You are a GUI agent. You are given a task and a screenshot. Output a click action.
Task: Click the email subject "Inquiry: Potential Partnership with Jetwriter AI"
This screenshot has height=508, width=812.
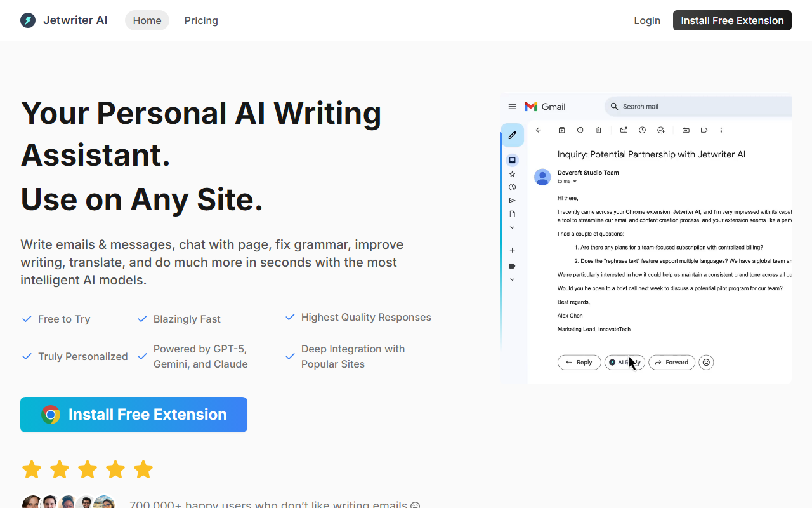(652, 154)
